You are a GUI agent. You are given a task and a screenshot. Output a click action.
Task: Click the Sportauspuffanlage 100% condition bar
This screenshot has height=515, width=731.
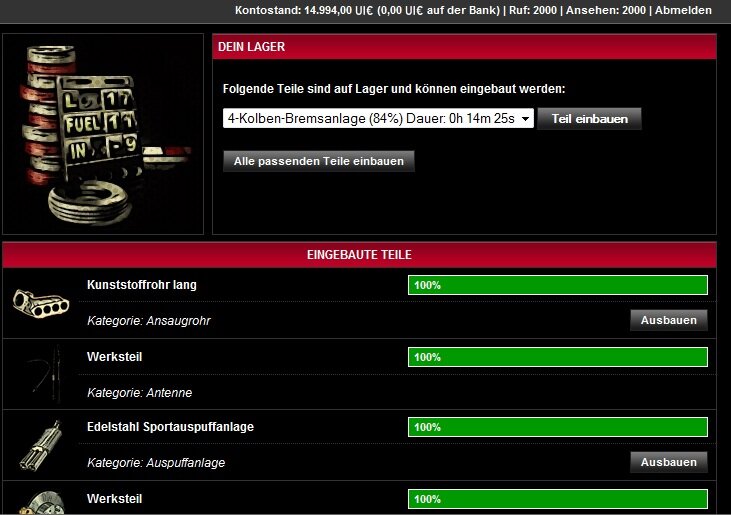click(557, 427)
